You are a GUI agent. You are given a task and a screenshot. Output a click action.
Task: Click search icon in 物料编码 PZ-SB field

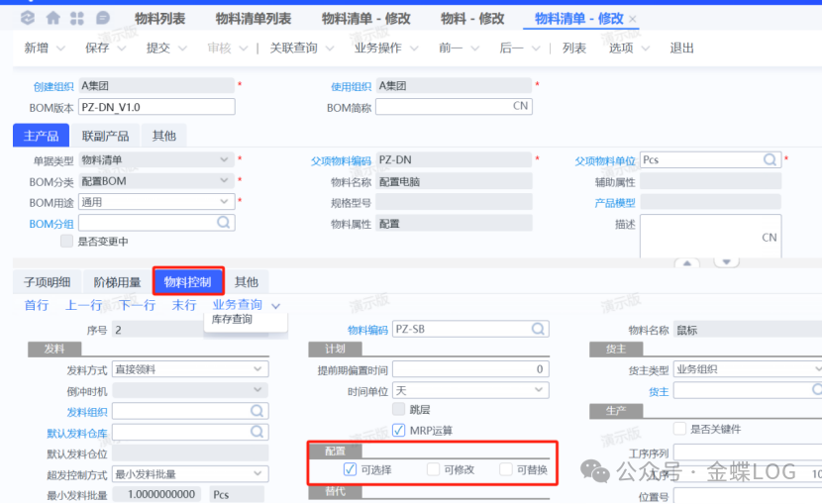pyautogui.click(x=538, y=329)
